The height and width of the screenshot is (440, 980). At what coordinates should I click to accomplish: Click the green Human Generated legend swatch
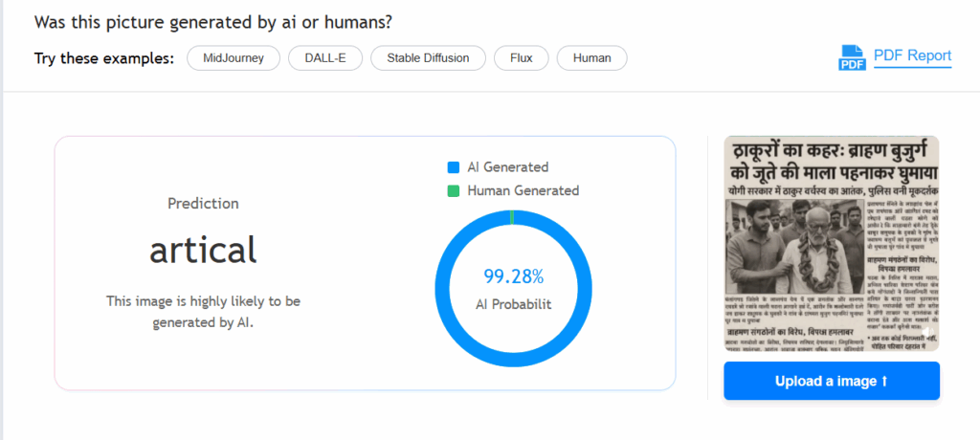(454, 190)
